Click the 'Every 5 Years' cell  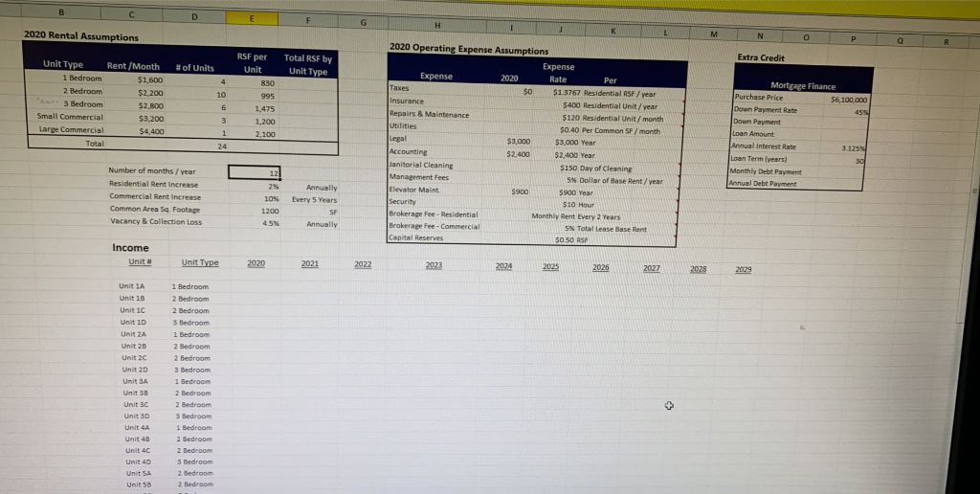(x=314, y=200)
